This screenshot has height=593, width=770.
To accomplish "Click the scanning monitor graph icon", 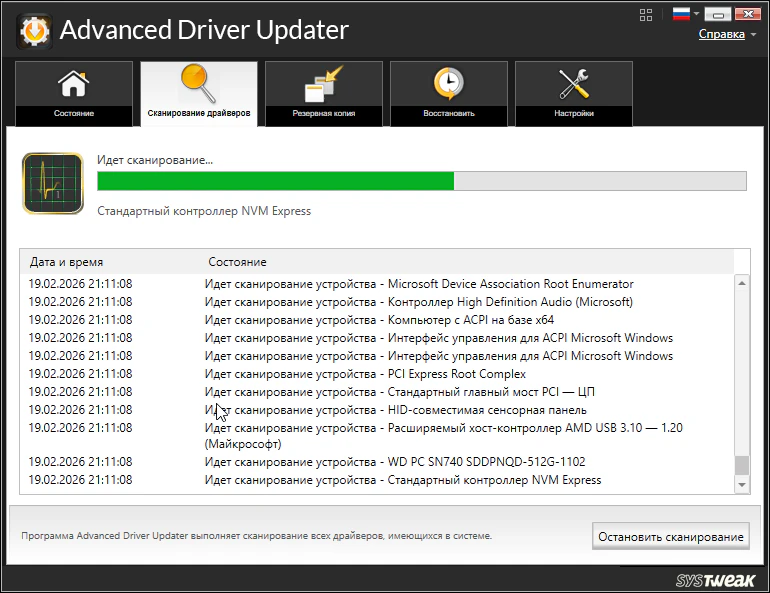I will point(52,183).
